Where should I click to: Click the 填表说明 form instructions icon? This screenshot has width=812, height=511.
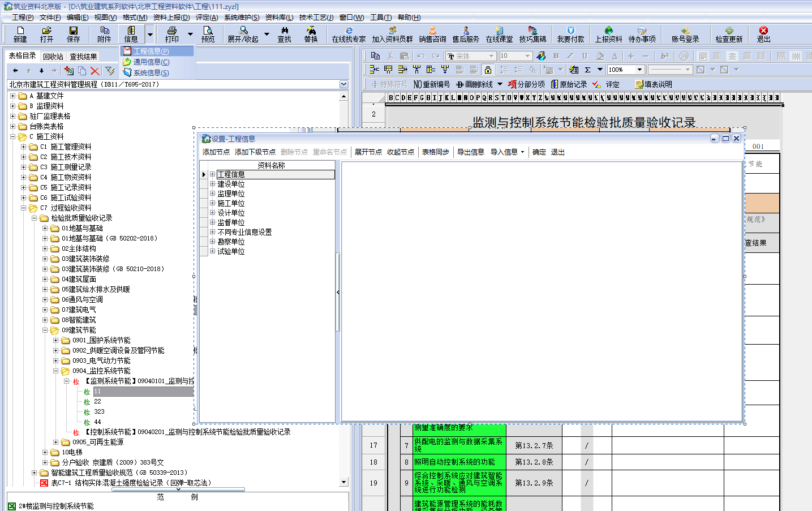(x=654, y=84)
